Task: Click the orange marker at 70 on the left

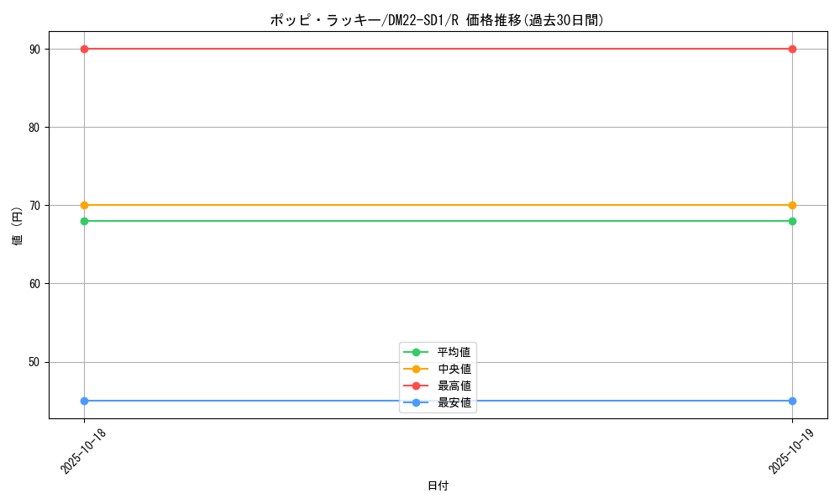Action: [83, 203]
